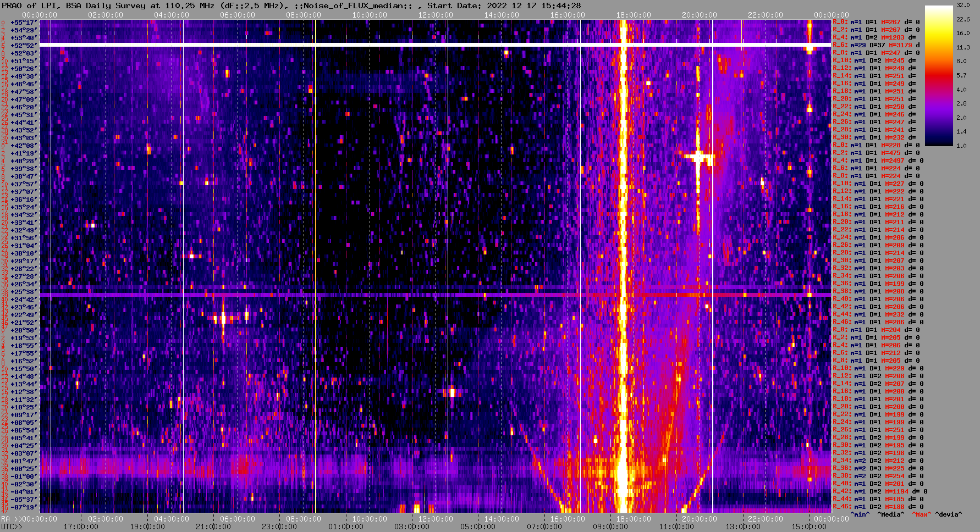Click the UTC tick label 19:00:00
This screenshot has height=532, width=980.
pos(147,527)
